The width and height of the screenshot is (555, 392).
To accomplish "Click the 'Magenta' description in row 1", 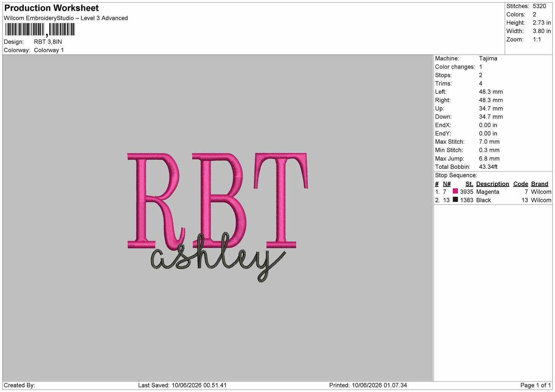I will click(x=487, y=192).
